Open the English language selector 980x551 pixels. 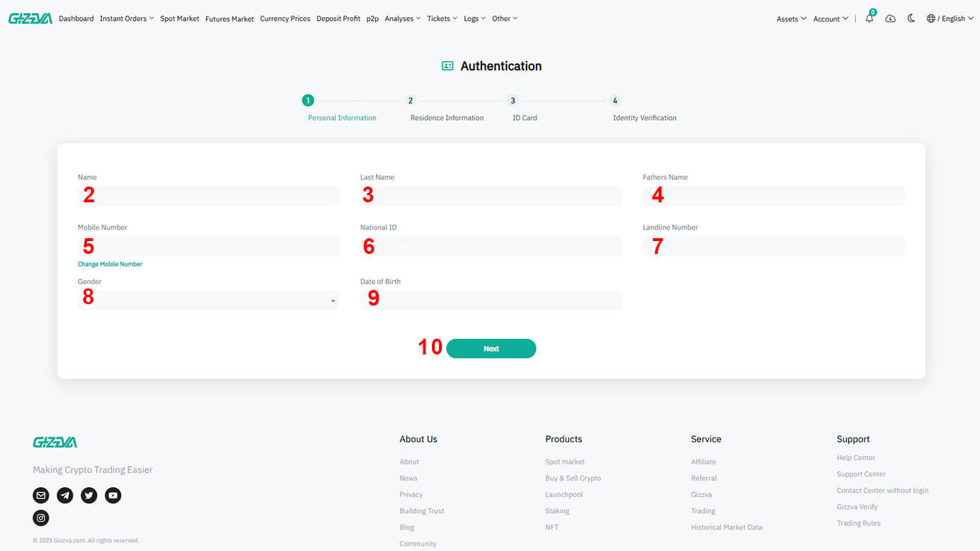coord(949,19)
